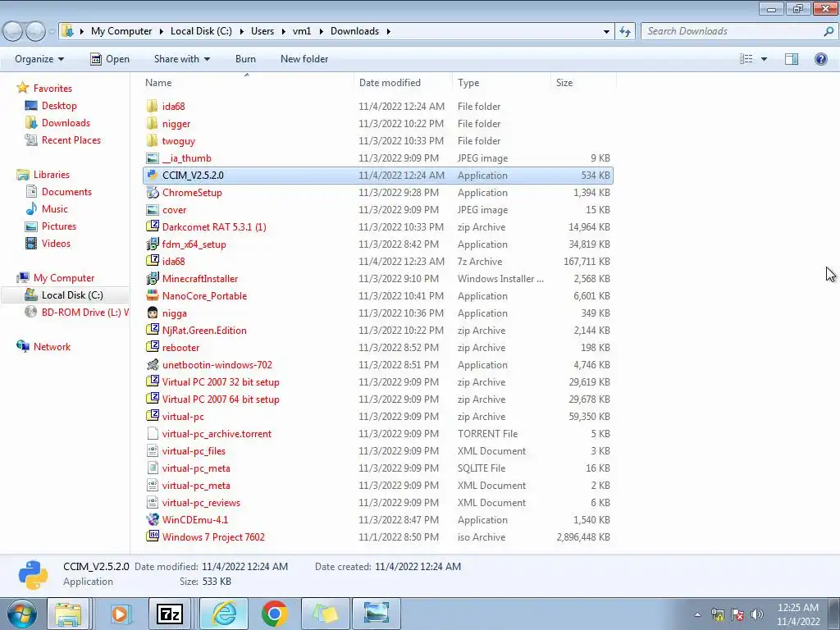Screen dimensions: 840x630
Task: Click the taskbar clock showing 12:25 AM
Action: [797, 608]
